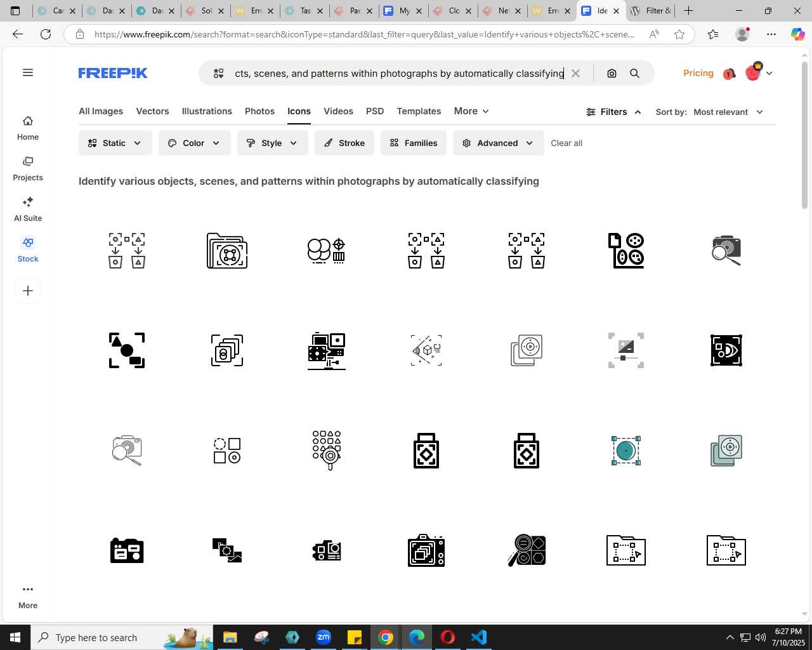Search by image with camera icon

pos(612,74)
